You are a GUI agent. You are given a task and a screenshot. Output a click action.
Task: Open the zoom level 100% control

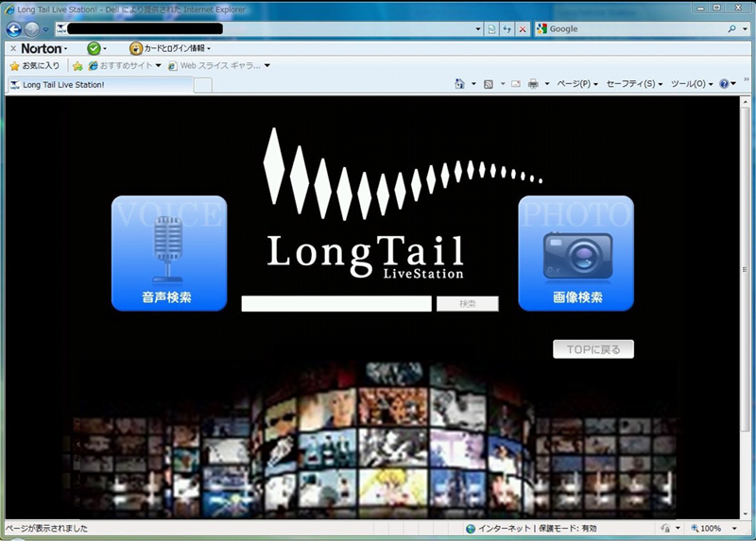pos(713,529)
